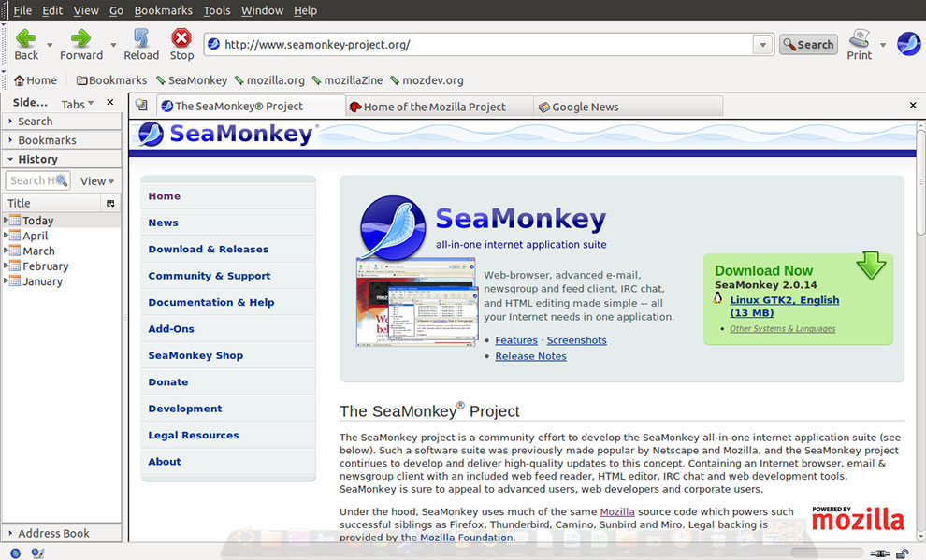Expand the Today history folder

click(x=6, y=220)
